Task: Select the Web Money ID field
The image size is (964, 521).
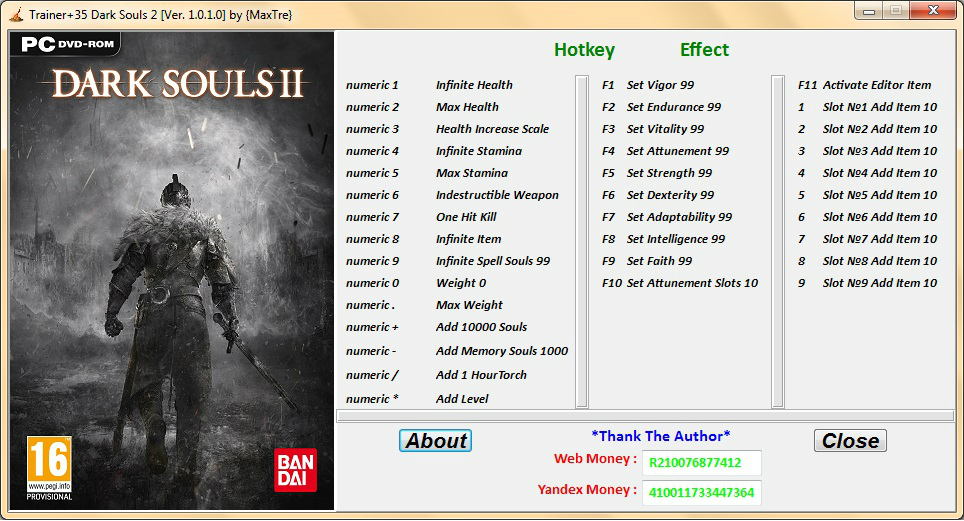Action: 701,463
